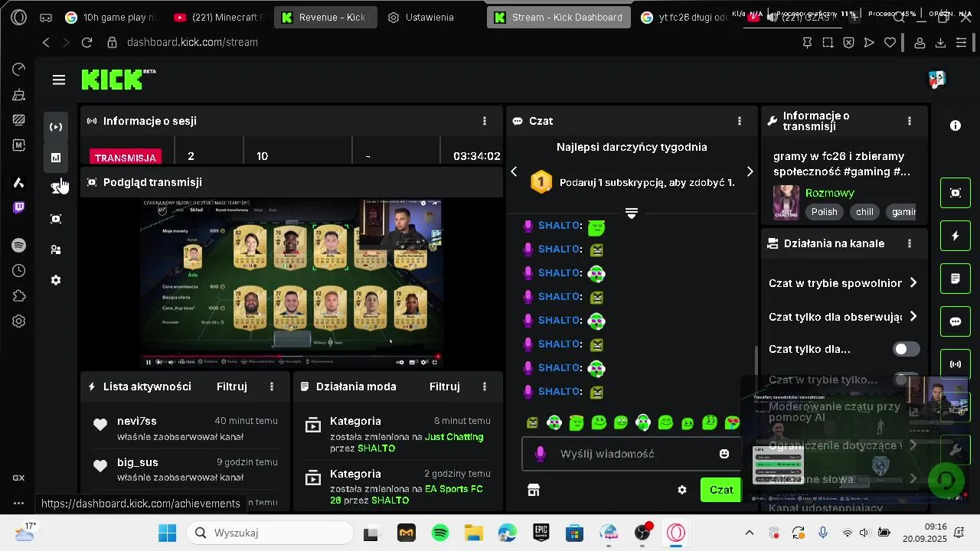Switch to the 'yt fc26 długi' Google tab

pyautogui.click(x=685, y=17)
